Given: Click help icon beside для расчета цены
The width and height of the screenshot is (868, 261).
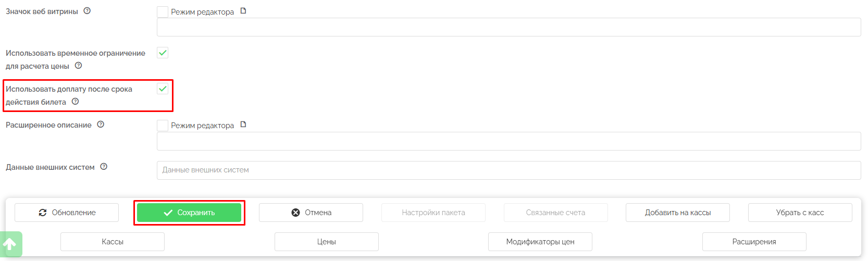Looking at the screenshot, I should (79, 66).
